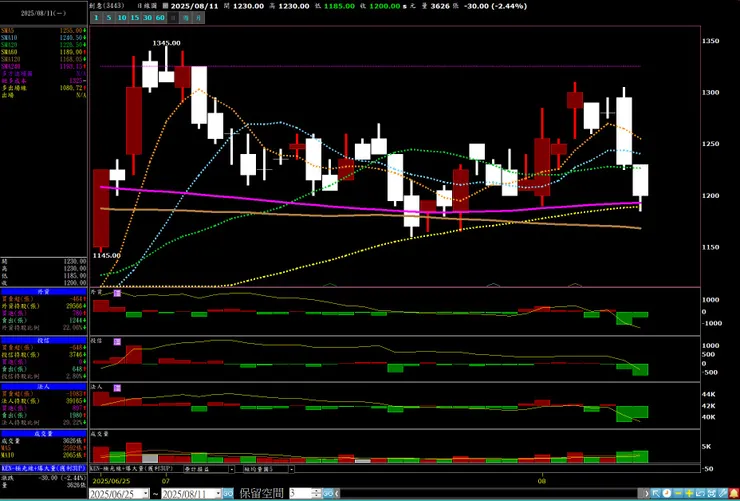The height and width of the screenshot is (501, 740).
Task: Zoom in chart with the plus icon
Action: point(690,493)
